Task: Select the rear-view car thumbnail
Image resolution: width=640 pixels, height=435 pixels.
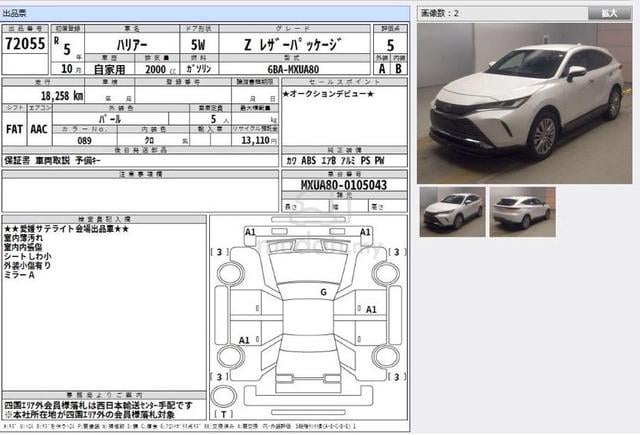Action: tap(522, 212)
